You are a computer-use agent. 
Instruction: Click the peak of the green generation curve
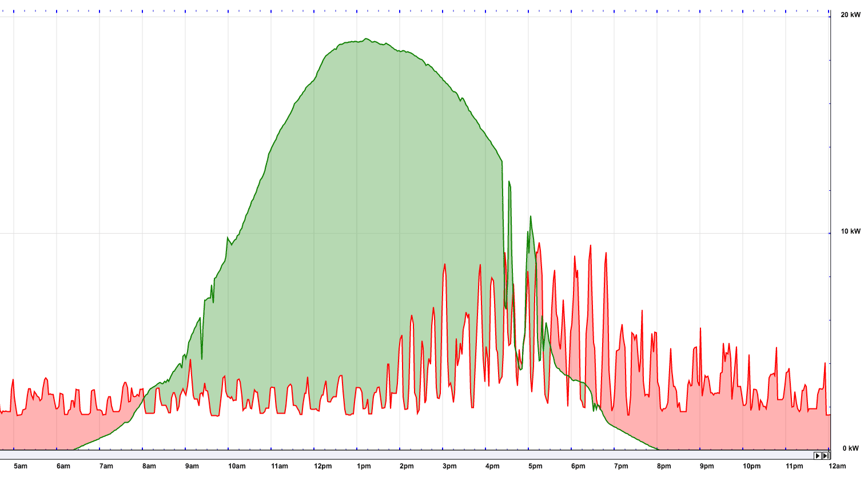(366, 39)
